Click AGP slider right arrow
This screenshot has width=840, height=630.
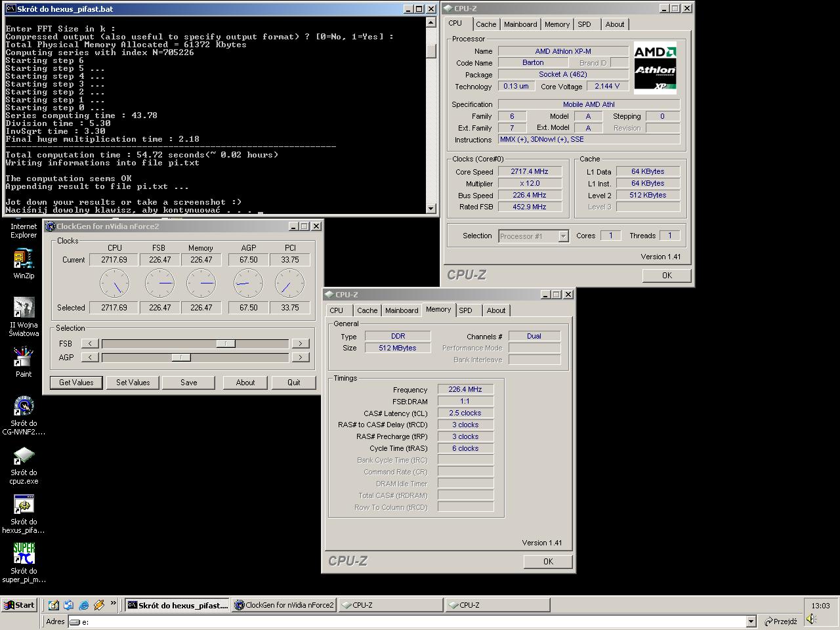[x=300, y=357]
